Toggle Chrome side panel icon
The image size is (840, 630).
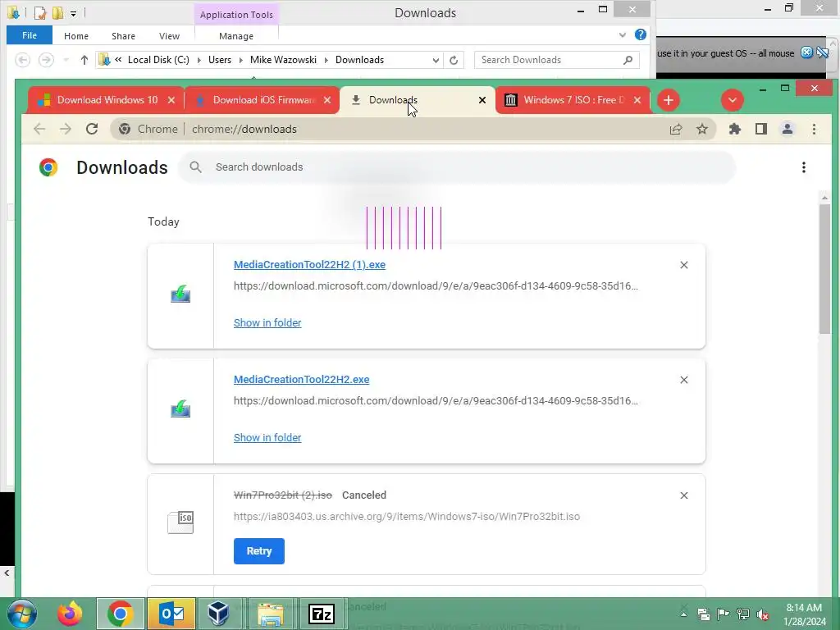(x=761, y=129)
